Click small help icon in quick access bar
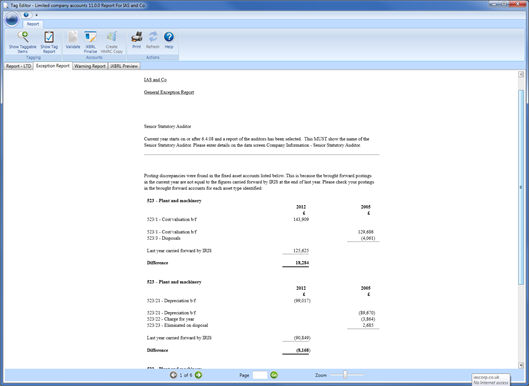 point(26,15)
